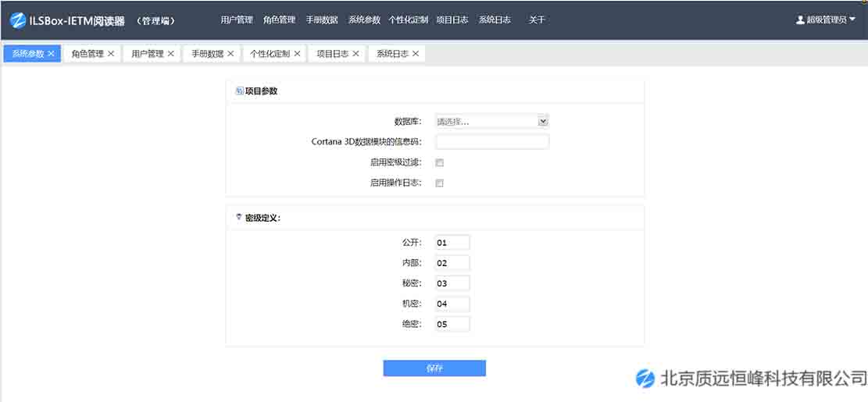868x402 pixels.
Task: Click the 密级定义 section icon
Action: tap(239, 218)
